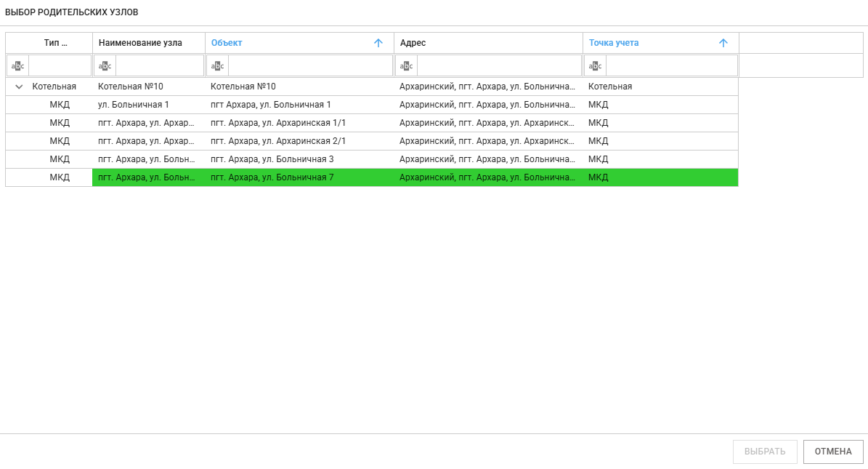Type in Объект filter text field

pyautogui.click(x=310, y=66)
